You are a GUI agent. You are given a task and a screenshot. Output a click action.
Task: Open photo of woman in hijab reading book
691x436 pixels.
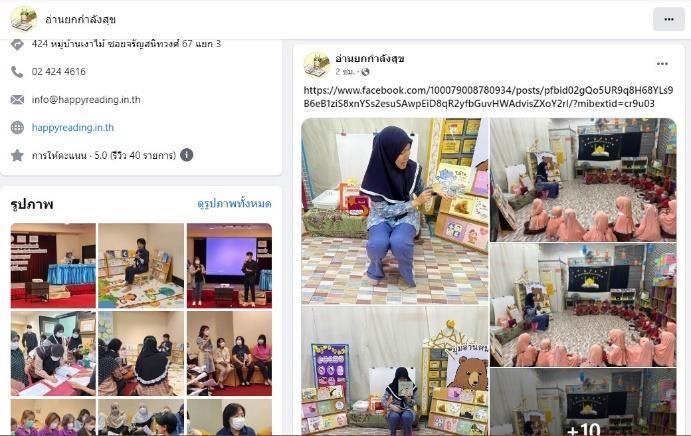395,211
